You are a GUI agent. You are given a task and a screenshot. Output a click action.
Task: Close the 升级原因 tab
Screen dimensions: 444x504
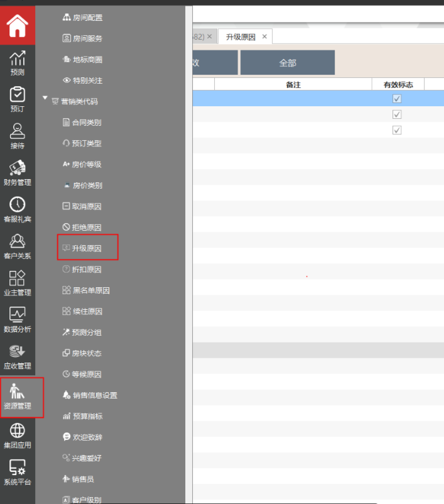point(264,37)
